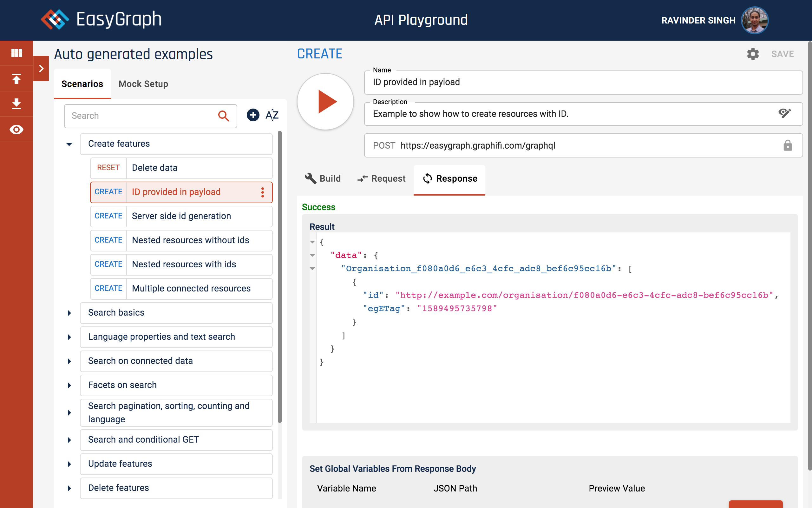Run the scenario with the play button
This screenshot has height=508, width=812.
point(325,102)
